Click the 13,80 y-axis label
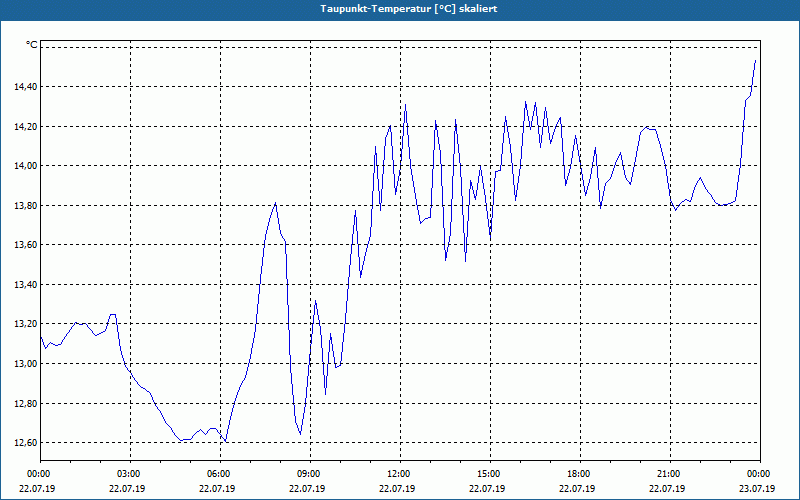The image size is (800, 500). pyautogui.click(x=26, y=206)
